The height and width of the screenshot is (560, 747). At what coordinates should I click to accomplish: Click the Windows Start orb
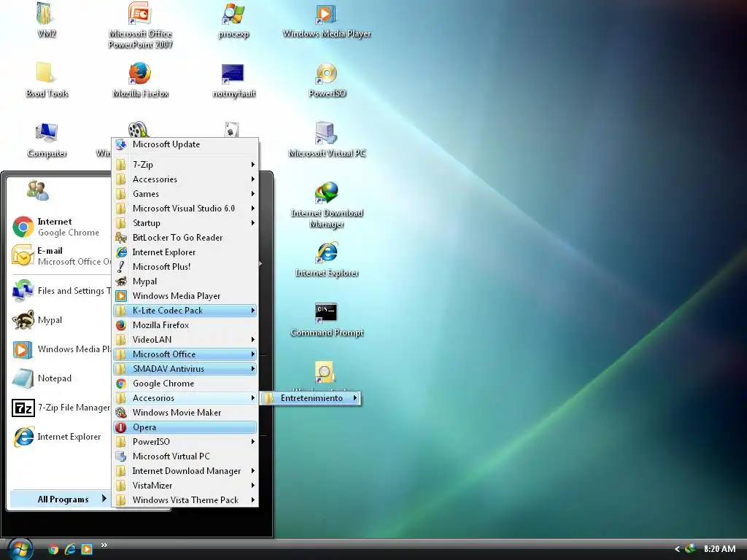pos(20,549)
